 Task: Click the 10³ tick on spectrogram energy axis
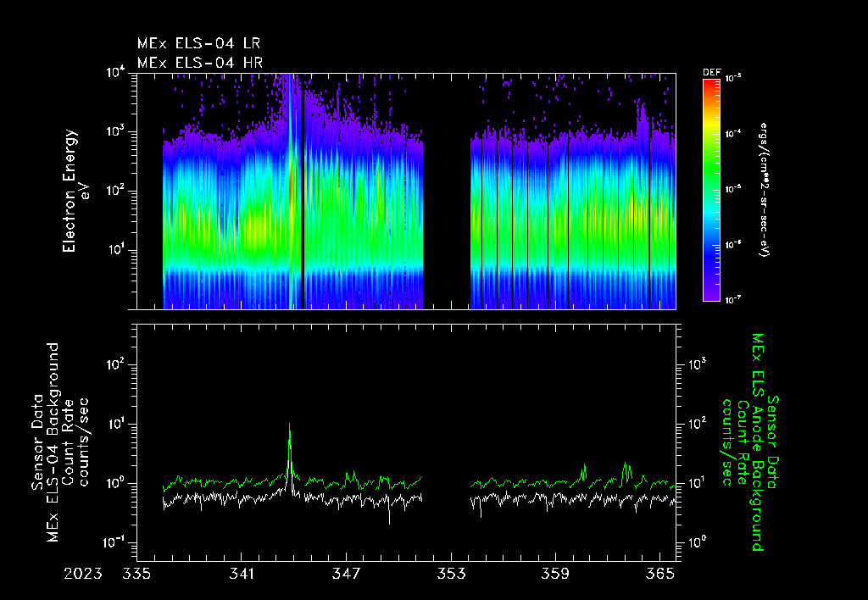tap(115, 131)
